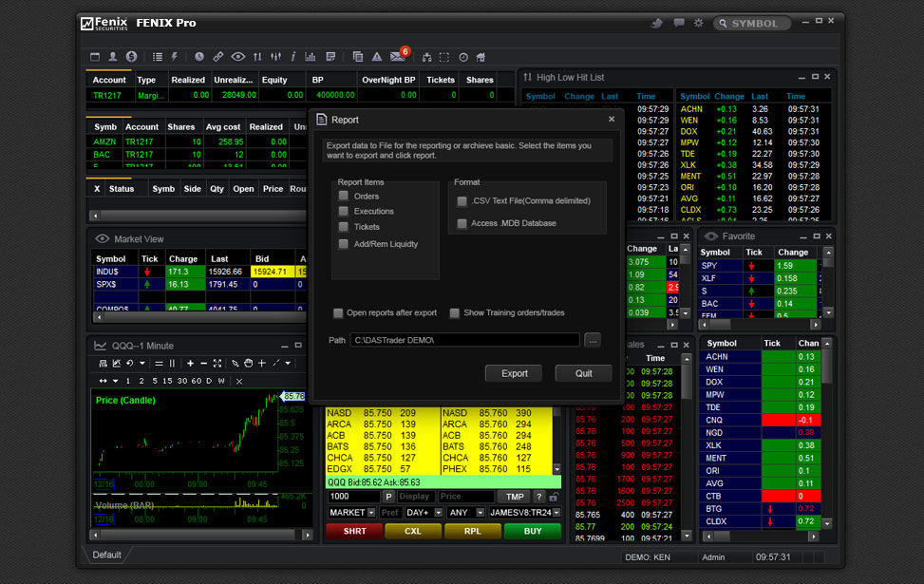Expand the line tool dropdown arrow in chart toolbar
924x584 pixels.
click(288, 364)
